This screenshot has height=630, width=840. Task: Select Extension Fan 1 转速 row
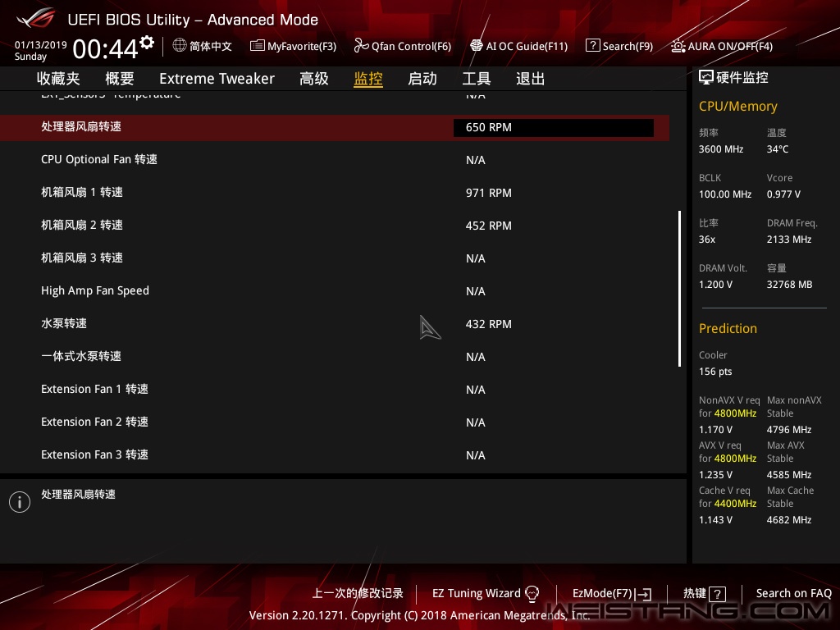[x=335, y=390]
